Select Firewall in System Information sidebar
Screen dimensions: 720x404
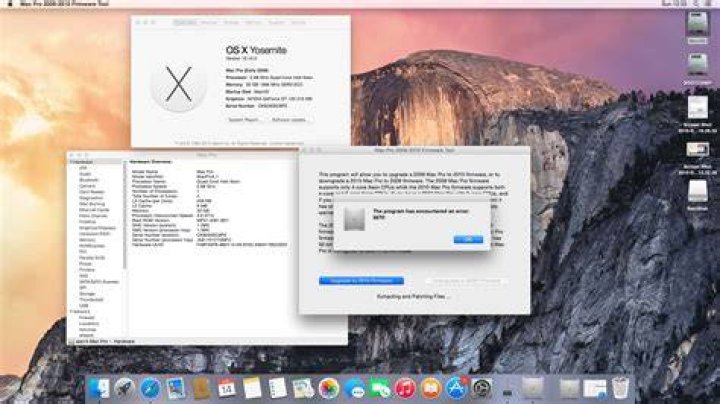click(x=87, y=318)
